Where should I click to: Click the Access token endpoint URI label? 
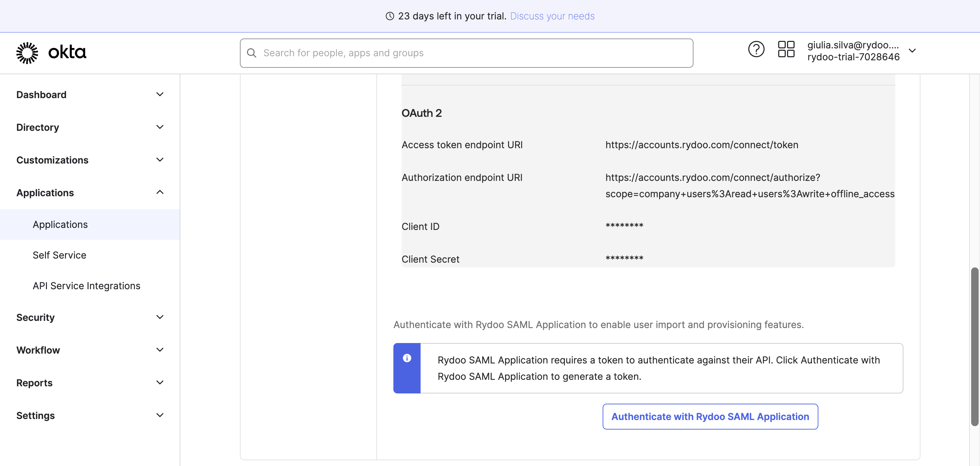pyautogui.click(x=462, y=145)
